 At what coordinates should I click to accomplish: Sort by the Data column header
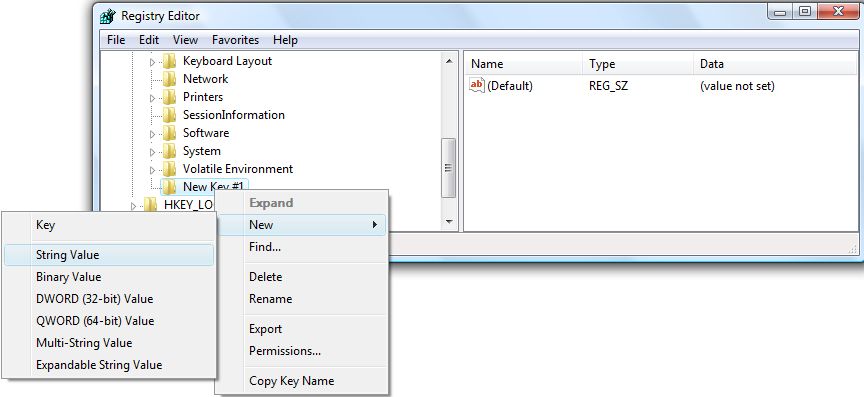coord(775,64)
